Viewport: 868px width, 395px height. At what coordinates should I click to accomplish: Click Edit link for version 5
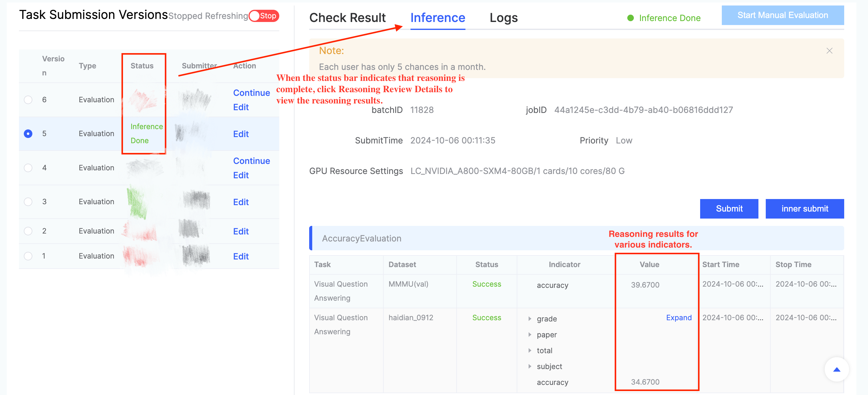[x=241, y=134]
